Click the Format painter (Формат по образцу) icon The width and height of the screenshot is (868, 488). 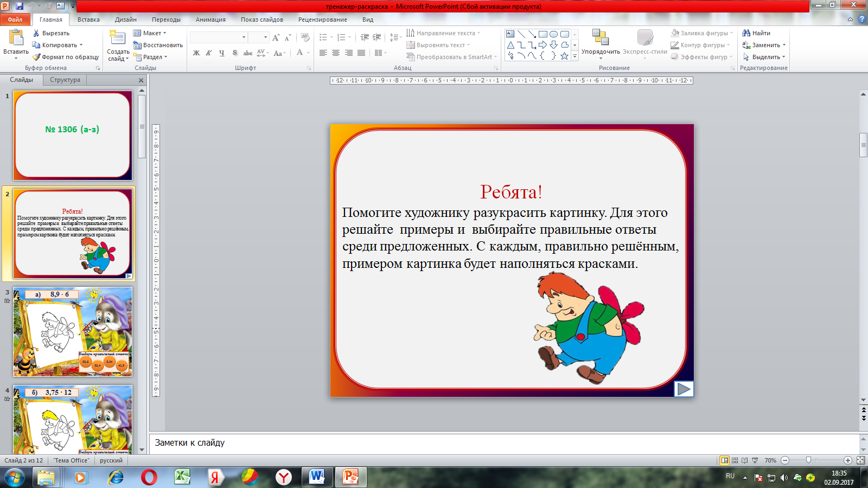(36, 57)
